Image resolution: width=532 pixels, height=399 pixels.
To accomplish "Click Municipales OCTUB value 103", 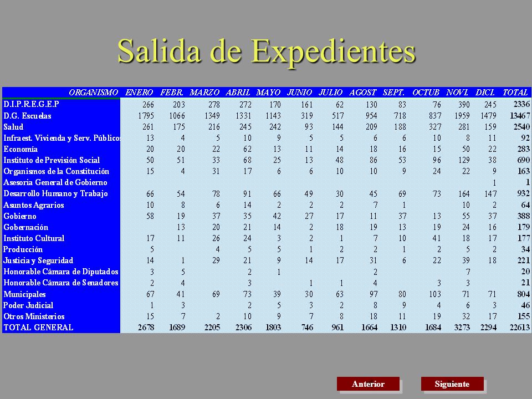I will (435, 294).
